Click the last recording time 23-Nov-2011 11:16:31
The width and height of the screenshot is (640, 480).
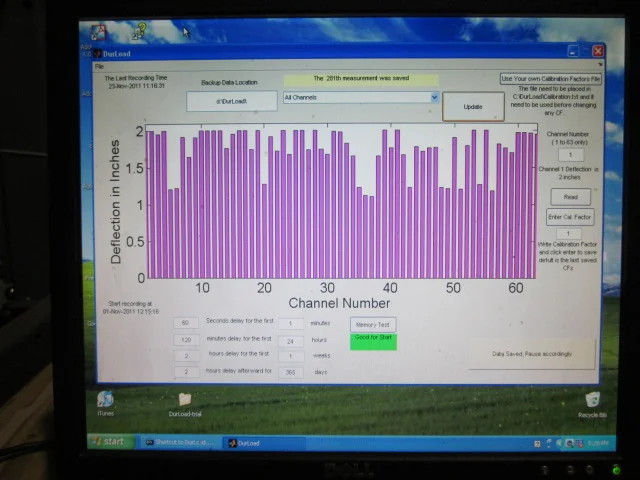(x=137, y=86)
